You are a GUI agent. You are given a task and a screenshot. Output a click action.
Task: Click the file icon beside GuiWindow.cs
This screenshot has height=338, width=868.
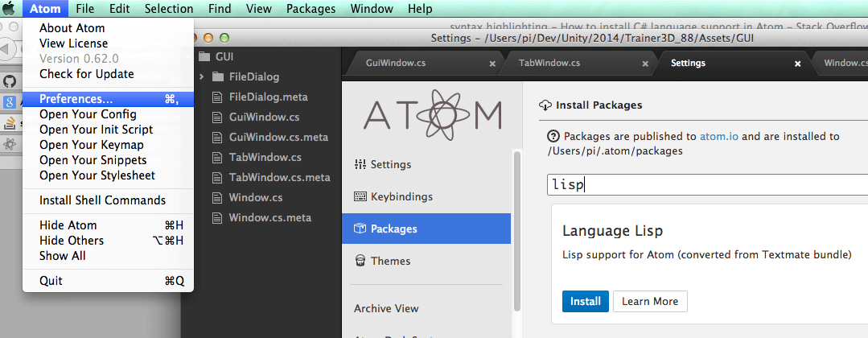coord(216,117)
